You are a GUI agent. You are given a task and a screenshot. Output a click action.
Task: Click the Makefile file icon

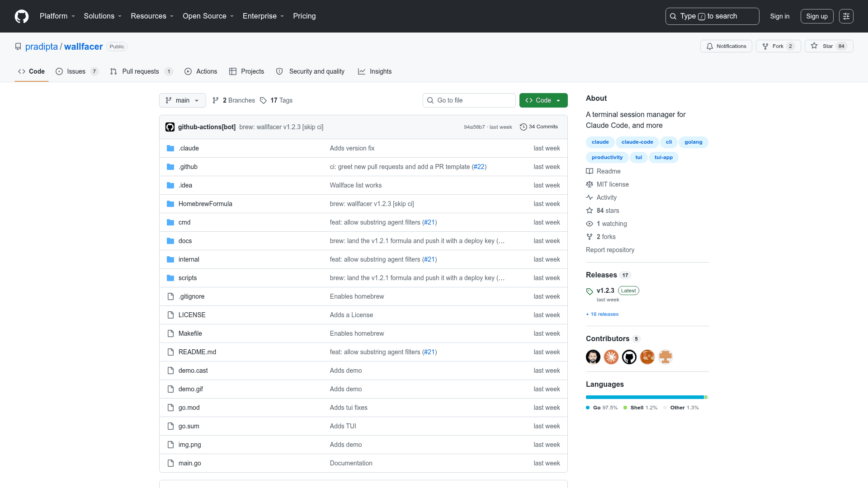(x=170, y=333)
